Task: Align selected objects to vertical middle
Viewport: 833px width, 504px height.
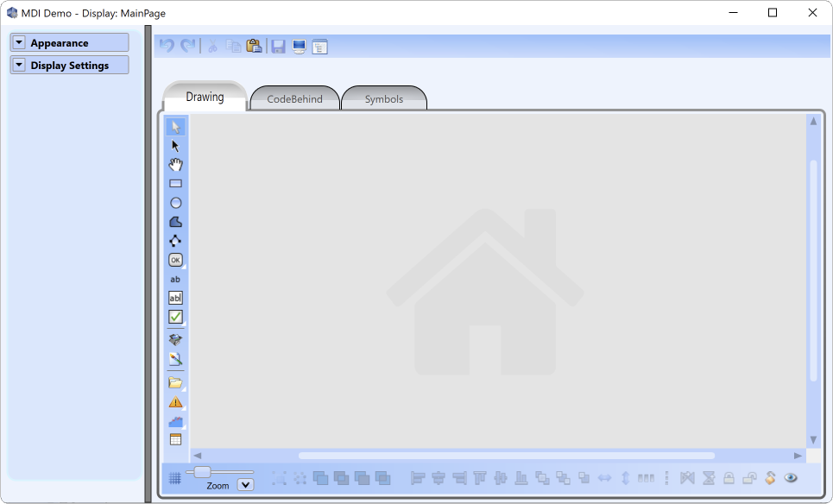Action: point(501,478)
